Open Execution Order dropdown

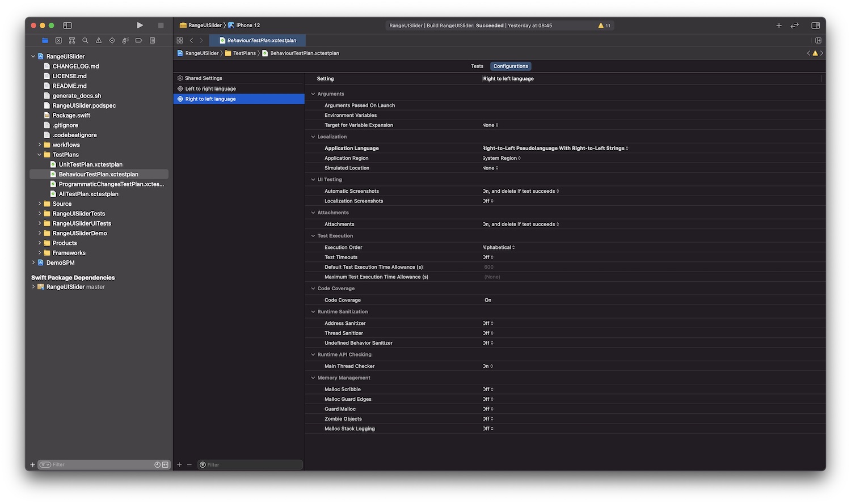point(499,248)
